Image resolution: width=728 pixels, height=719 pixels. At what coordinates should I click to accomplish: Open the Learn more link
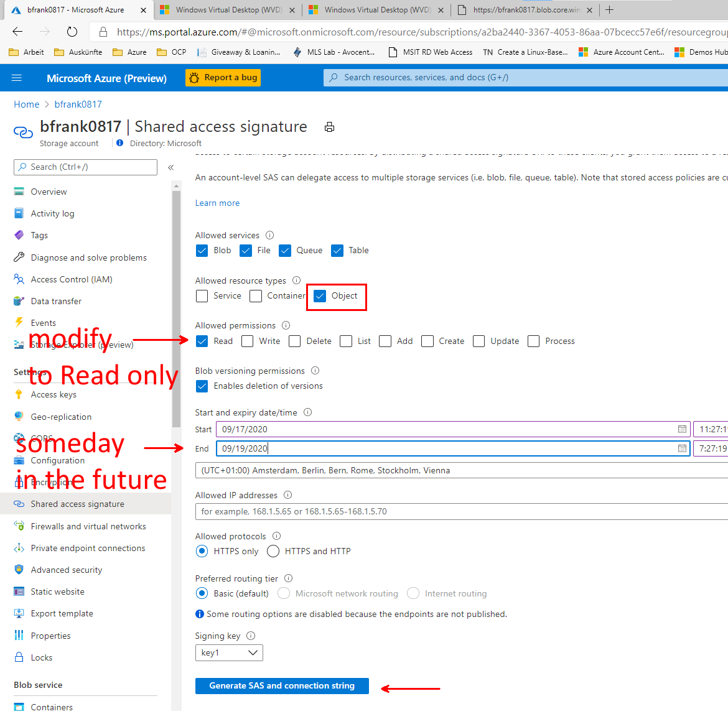pos(217,203)
